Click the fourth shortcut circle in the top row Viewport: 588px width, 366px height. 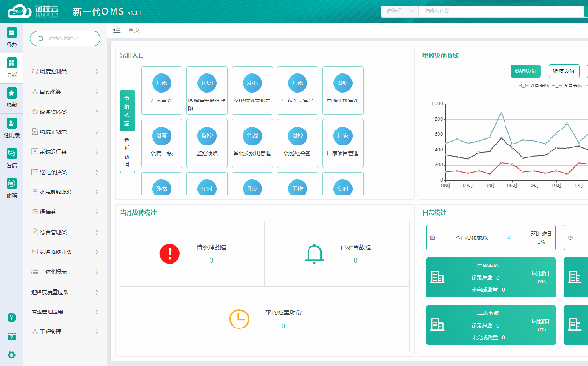tap(297, 83)
